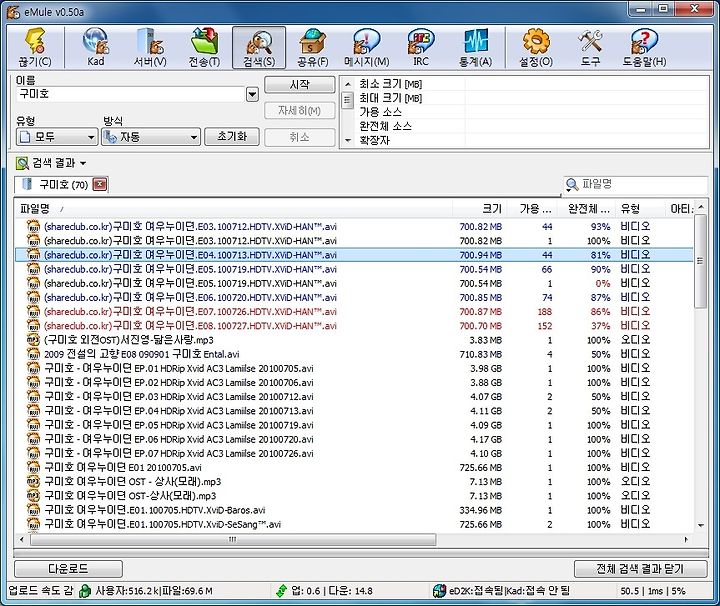Viewport: 720px width, 606px height.
Task: Click the 4.17 GB size cell
Action: coord(486,439)
